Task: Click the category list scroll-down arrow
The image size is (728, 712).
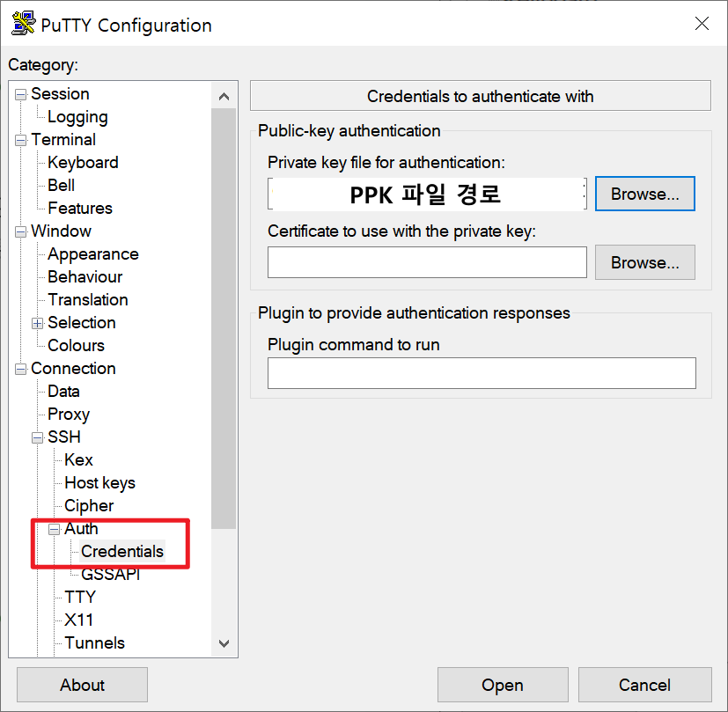Action: (224, 643)
